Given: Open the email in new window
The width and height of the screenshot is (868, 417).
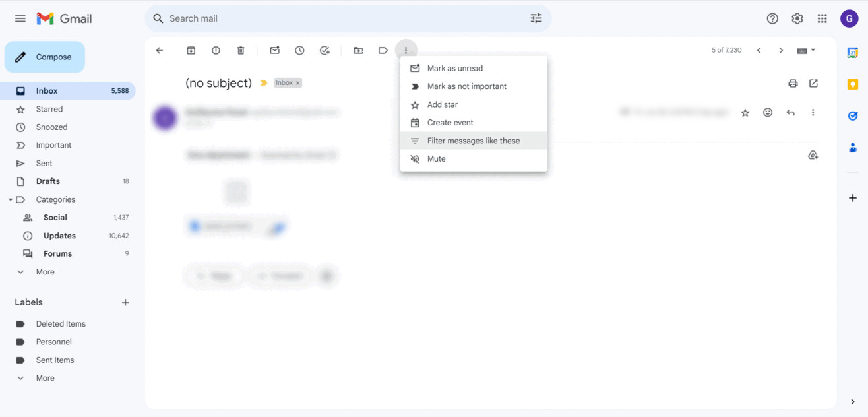Looking at the screenshot, I should coord(813,83).
